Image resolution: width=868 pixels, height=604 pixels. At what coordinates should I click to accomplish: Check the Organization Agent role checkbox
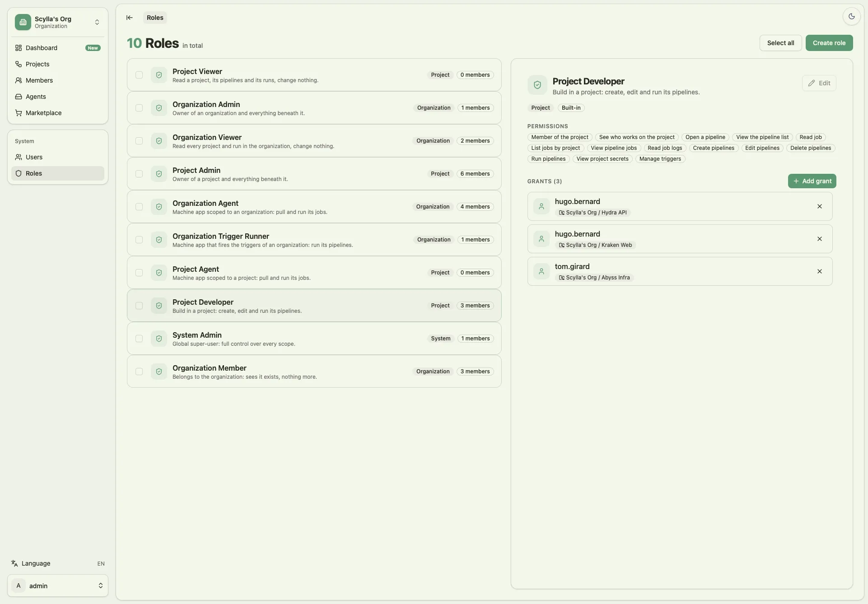click(139, 207)
